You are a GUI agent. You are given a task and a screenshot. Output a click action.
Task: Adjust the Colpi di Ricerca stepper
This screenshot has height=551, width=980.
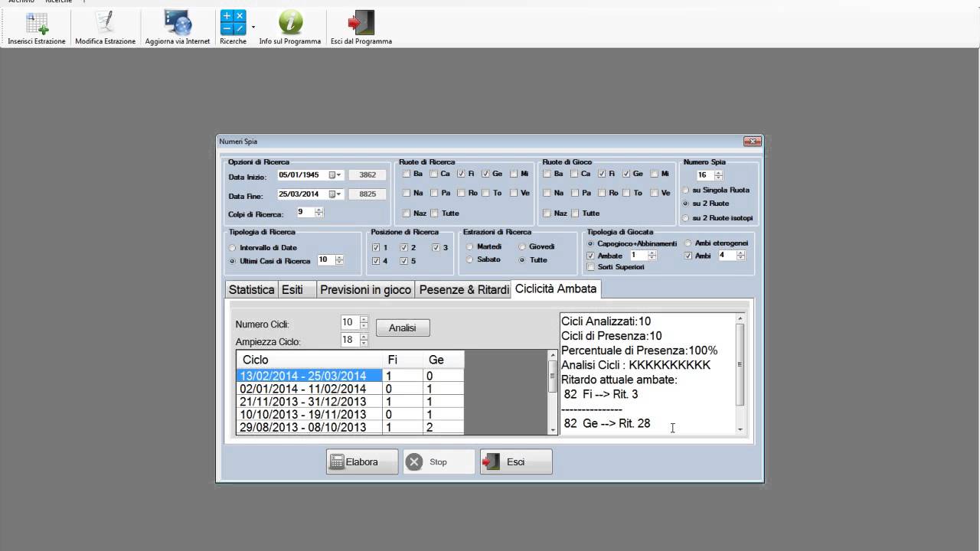pos(318,212)
